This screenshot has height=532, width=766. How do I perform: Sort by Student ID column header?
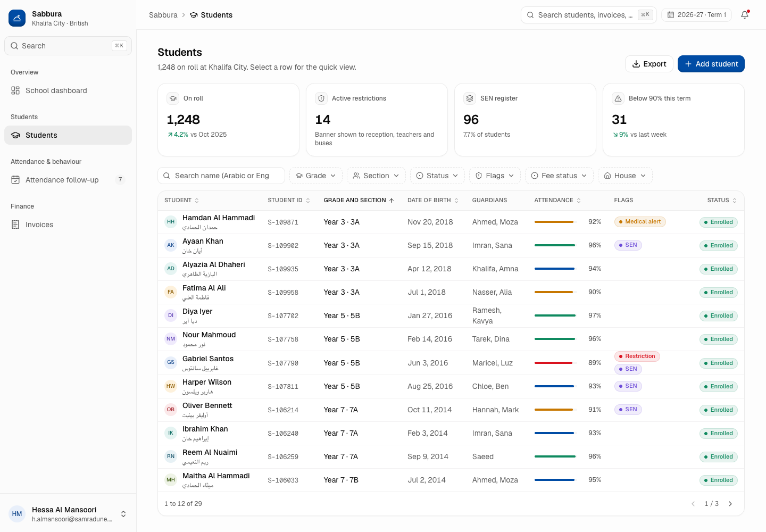tap(289, 201)
